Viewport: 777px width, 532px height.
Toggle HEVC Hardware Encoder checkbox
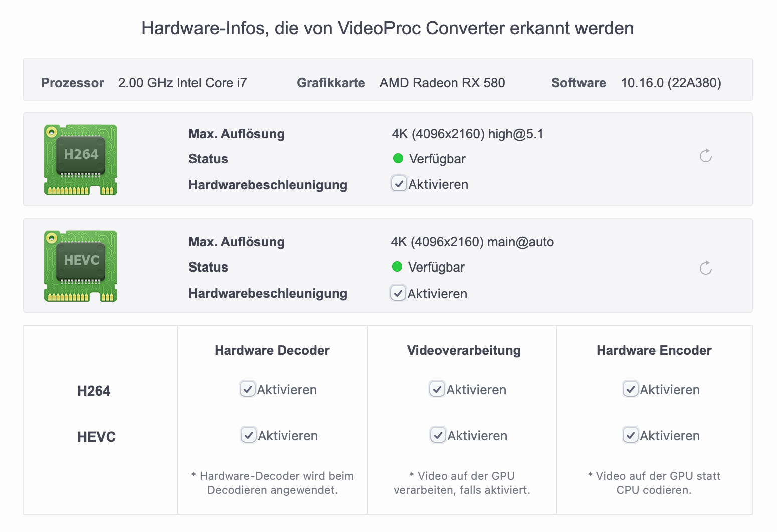(631, 435)
